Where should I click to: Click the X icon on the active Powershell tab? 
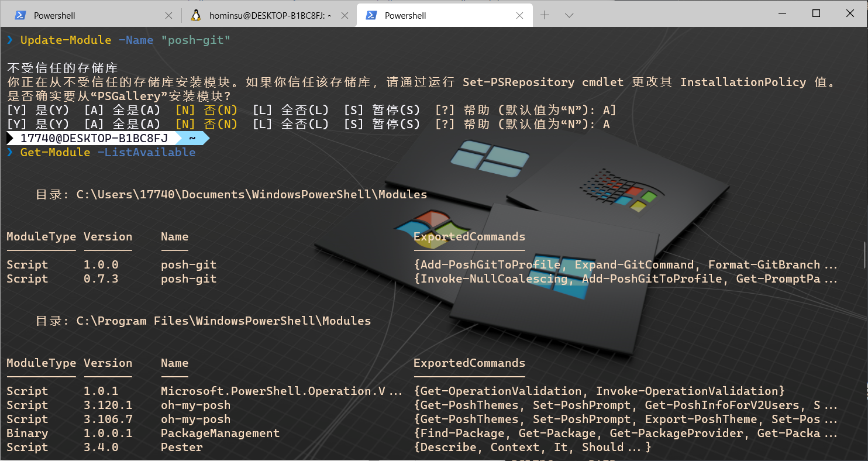click(520, 15)
